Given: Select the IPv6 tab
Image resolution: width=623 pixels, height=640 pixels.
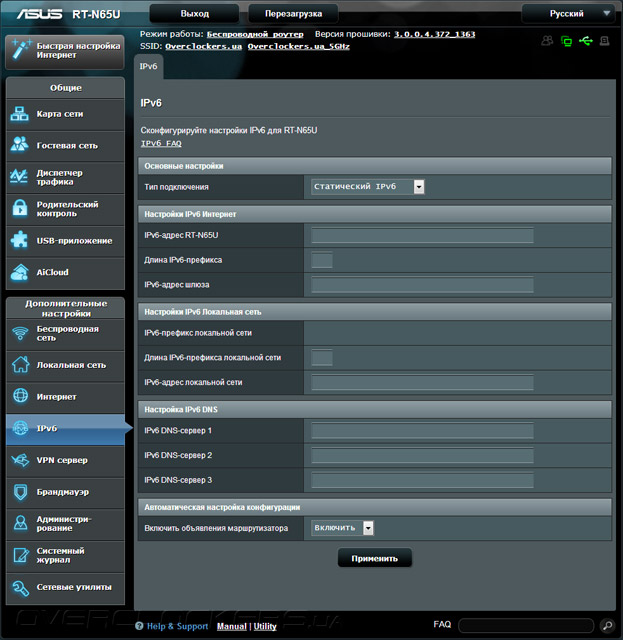Looking at the screenshot, I should click(148, 67).
